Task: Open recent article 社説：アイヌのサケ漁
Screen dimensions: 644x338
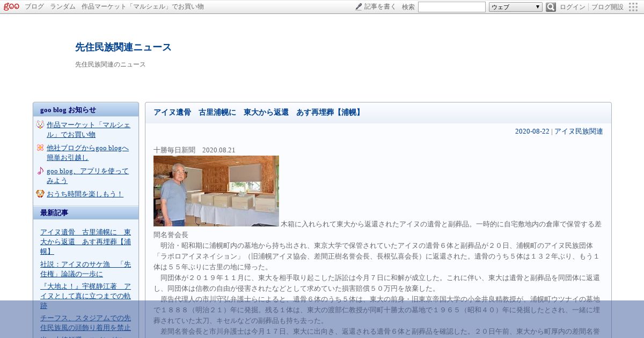Action: [85, 269]
